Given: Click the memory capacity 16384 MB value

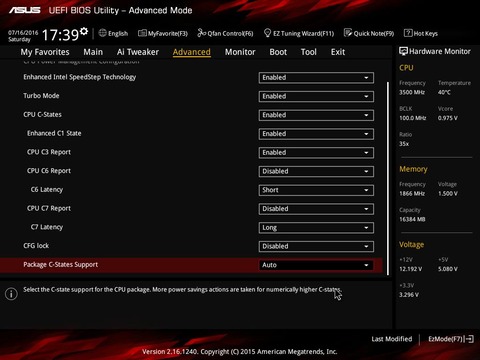Looking at the screenshot, I should pos(412,219).
